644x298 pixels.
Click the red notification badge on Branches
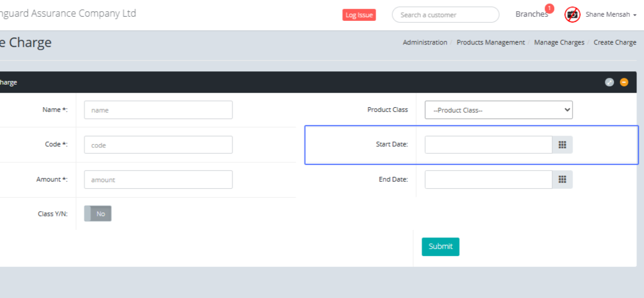pos(549,8)
